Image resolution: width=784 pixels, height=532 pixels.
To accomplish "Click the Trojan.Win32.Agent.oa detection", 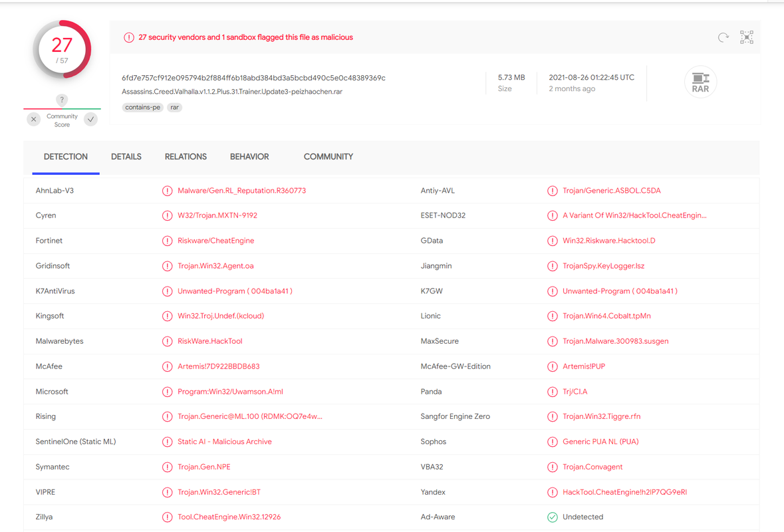I will (215, 266).
